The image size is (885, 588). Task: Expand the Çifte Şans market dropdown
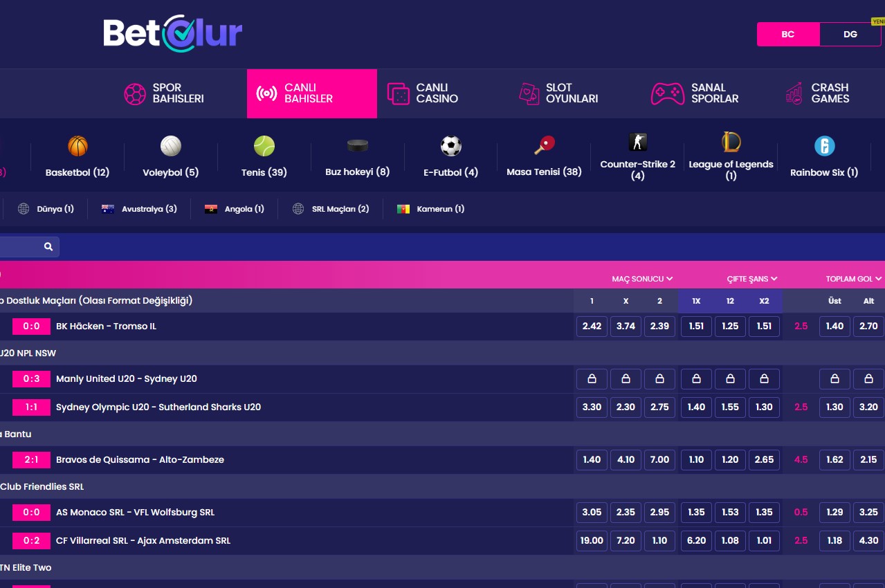[752, 279]
